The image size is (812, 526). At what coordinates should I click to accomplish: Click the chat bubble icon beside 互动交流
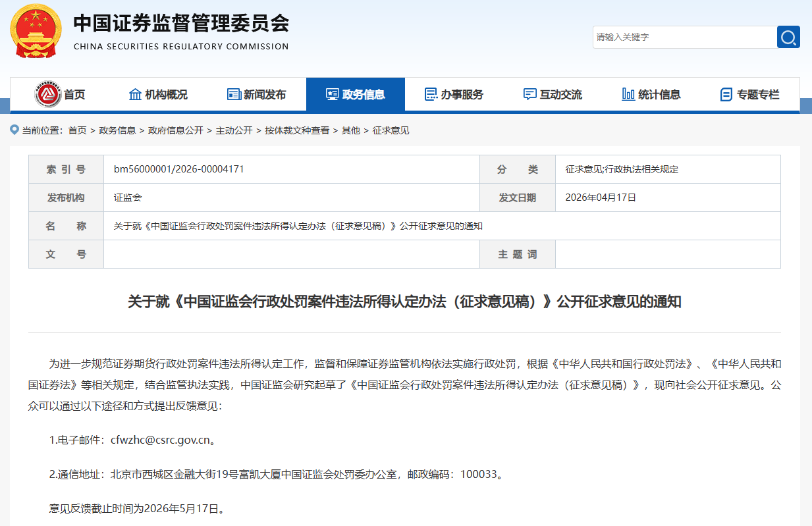coord(529,94)
